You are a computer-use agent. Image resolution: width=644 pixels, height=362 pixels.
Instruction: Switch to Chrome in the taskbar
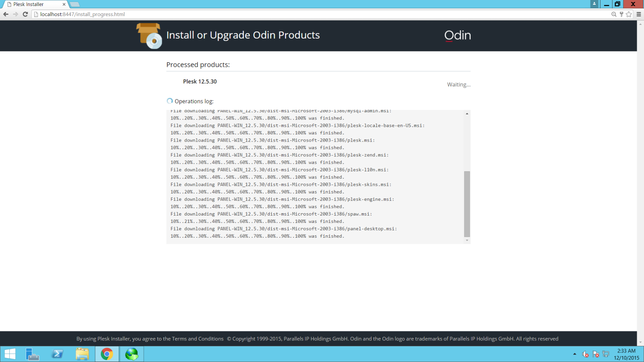tap(107, 354)
